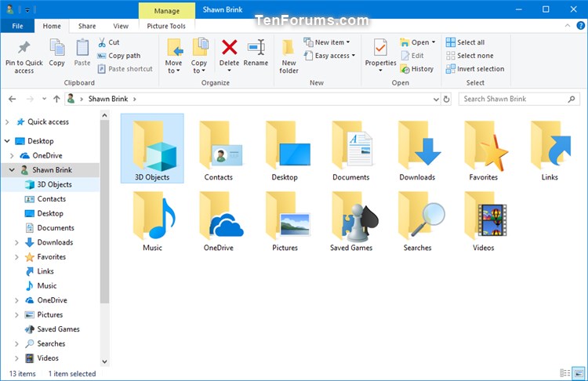Go up one folder level
The width and height of the screenshot is (588, 381).
tap(56, 99)
